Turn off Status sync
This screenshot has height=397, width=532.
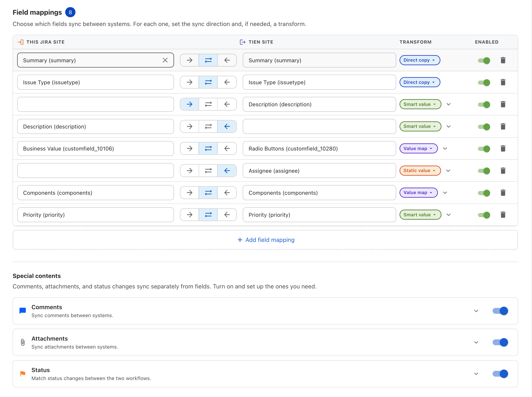tap(500, 374)
